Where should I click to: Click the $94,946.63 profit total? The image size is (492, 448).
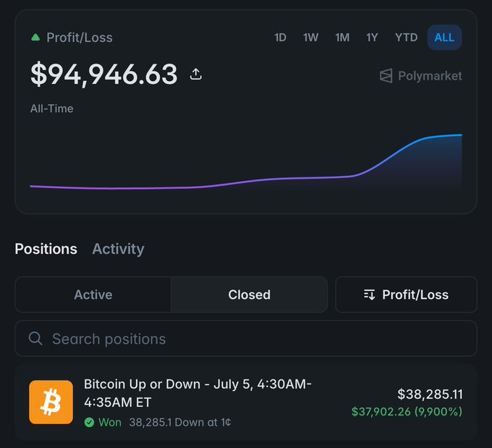(x=104, y=75)
